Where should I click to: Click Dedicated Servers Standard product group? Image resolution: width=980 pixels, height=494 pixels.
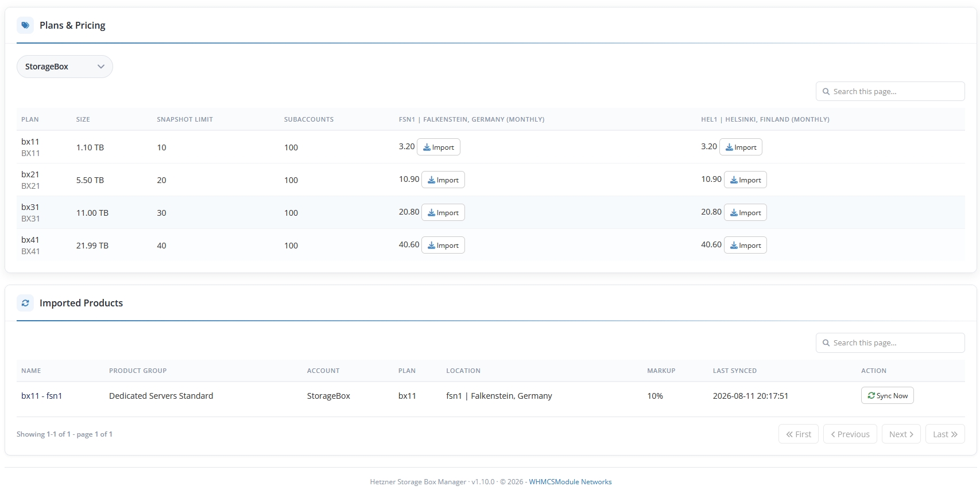tap(161, 396)
